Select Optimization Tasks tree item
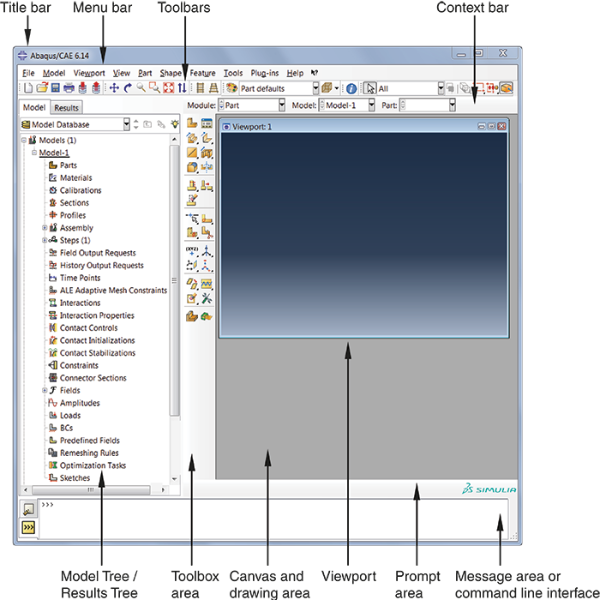The width and height of the screenshot is (600, 600). click(93, 465)
